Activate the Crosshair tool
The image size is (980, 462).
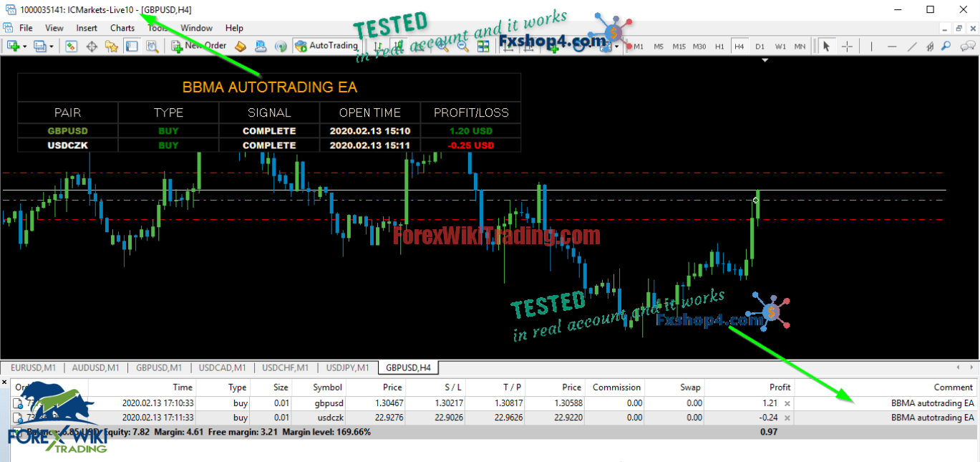click(847, 47)
